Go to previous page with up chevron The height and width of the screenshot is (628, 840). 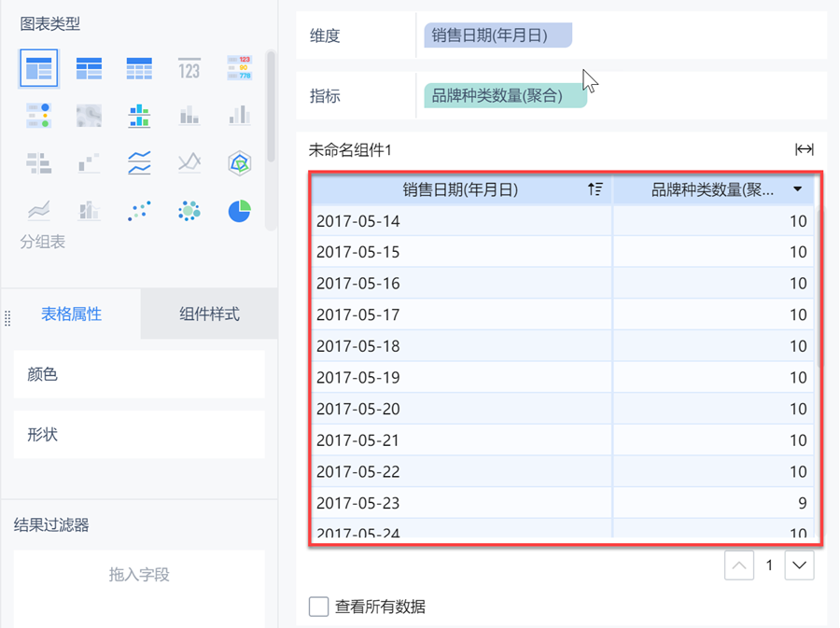[739, 565]
